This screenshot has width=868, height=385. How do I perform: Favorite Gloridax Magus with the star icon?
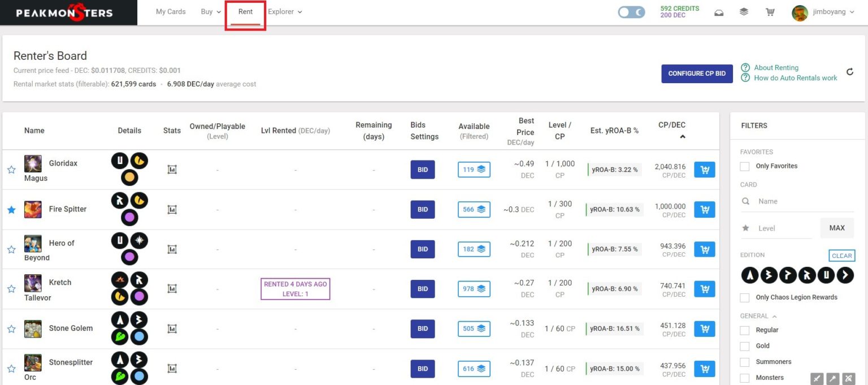coord(11,170)
